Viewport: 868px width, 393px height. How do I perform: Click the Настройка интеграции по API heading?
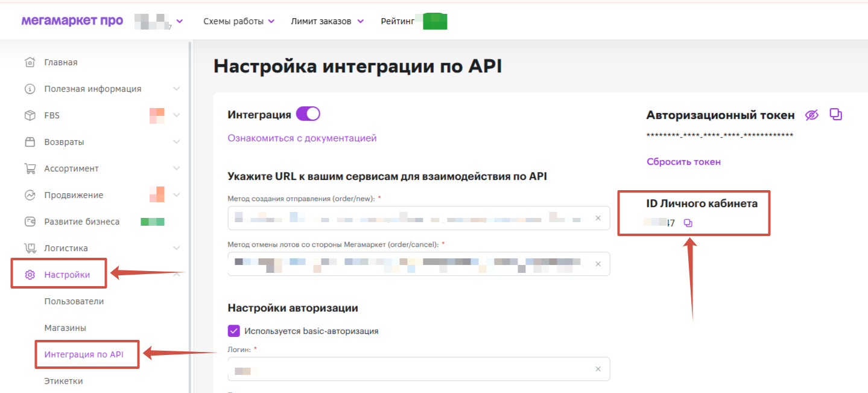coord(358,66)
